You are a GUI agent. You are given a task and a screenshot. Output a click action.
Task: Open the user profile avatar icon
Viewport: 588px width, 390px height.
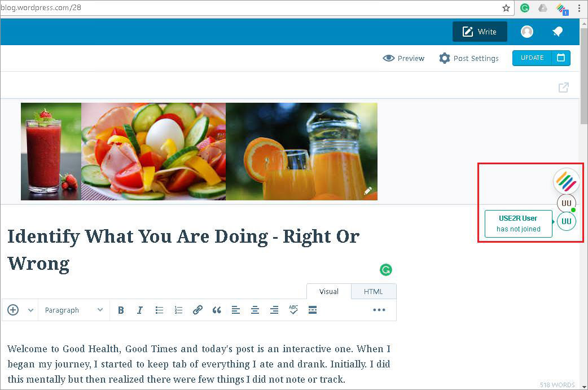[x=527, y=32]
